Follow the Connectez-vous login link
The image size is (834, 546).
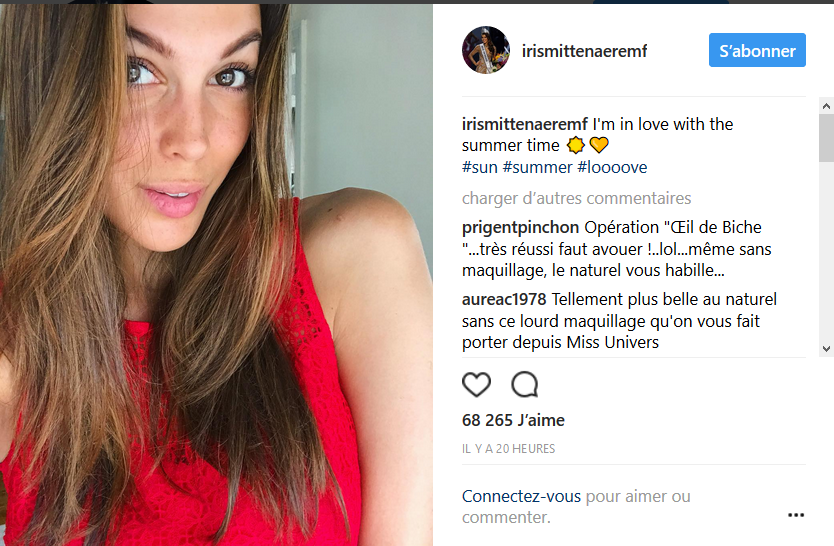(x=521, y=496)
